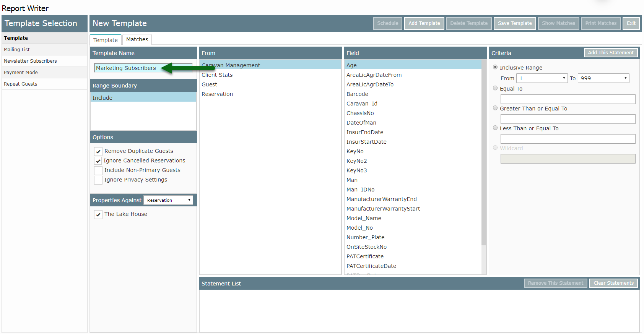Click Show Matches button

tap(558, 23)
